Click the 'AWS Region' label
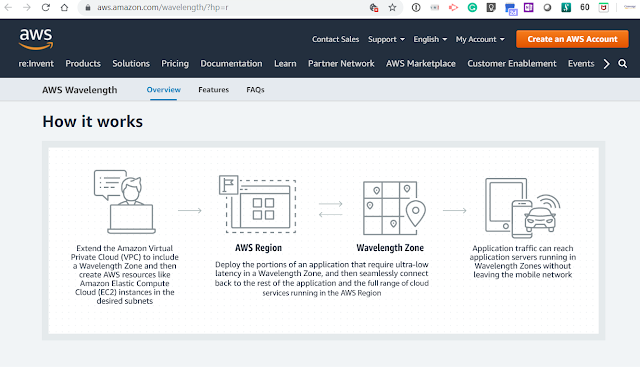This screenshot has height=376, width=640. tap(258, 248)
